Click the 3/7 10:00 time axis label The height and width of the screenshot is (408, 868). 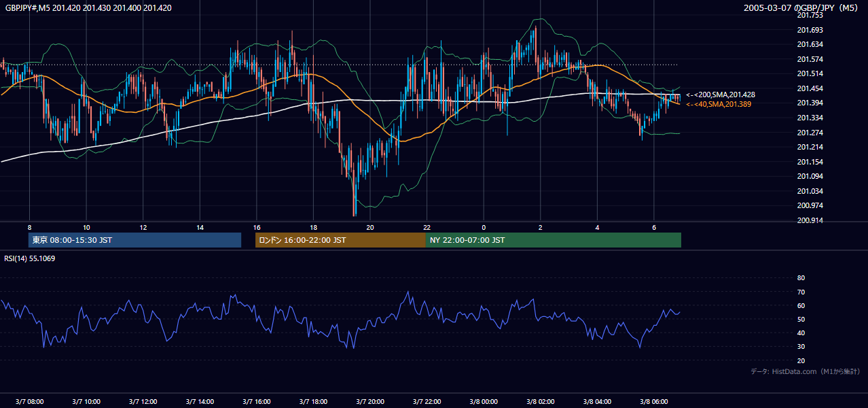(86, 401)
